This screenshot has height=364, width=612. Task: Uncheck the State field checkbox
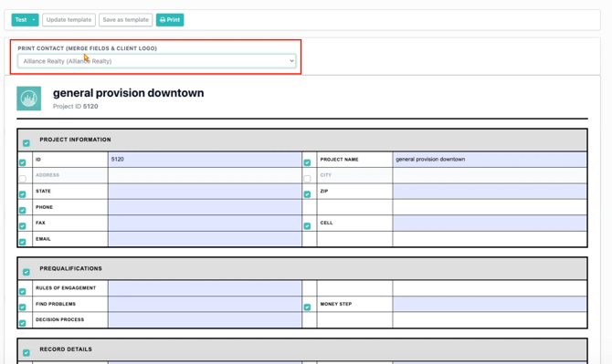[23, 194]
